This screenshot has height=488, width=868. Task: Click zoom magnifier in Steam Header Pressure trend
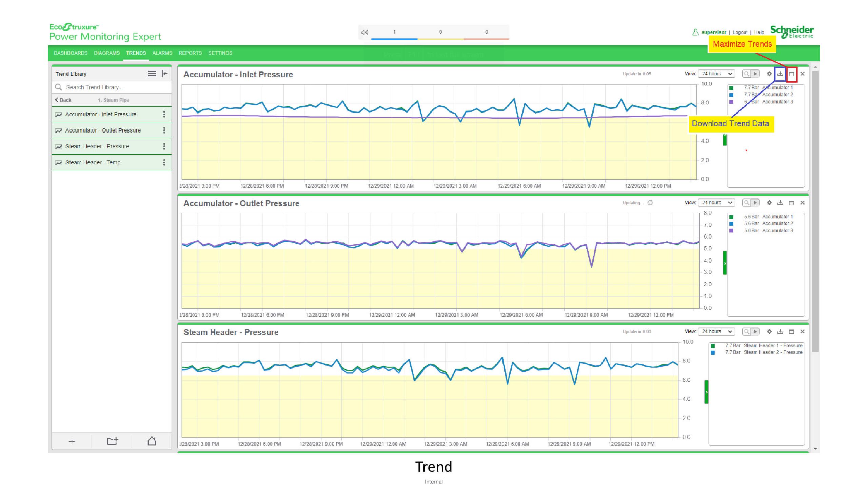pos(746,332)
